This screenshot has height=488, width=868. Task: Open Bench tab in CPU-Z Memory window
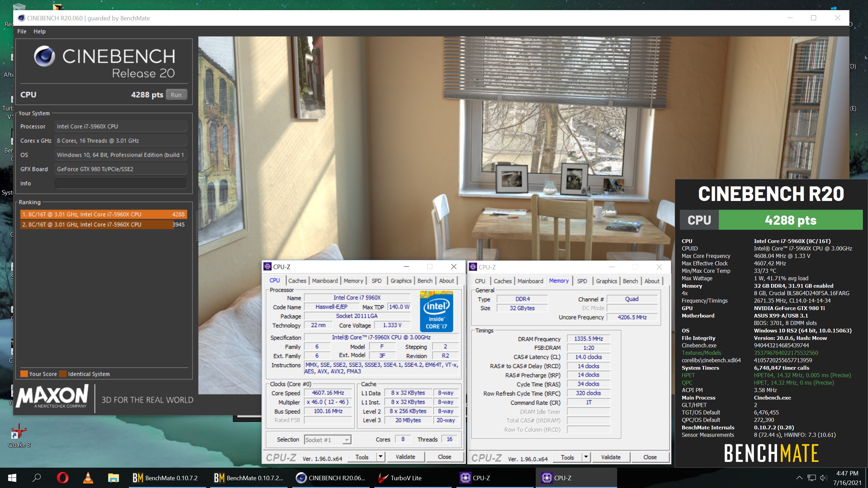point(630,281)
